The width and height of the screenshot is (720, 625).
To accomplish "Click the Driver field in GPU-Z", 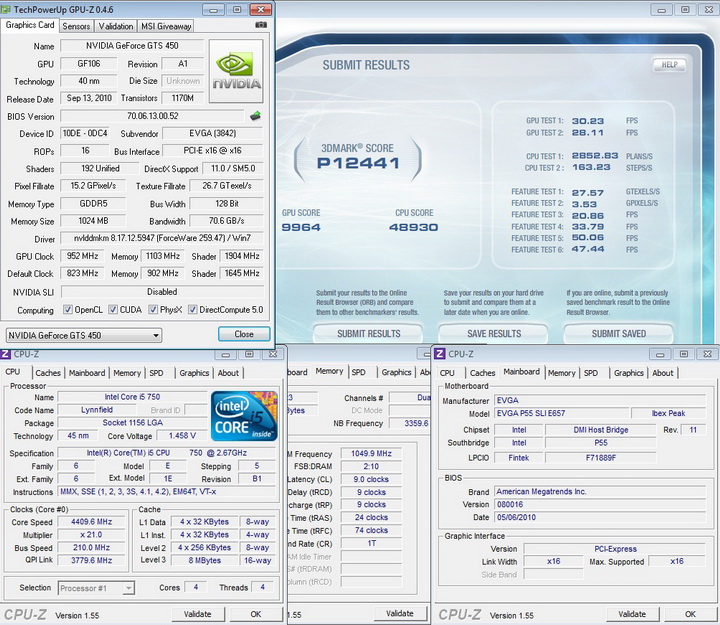I will tap(162, 238).
